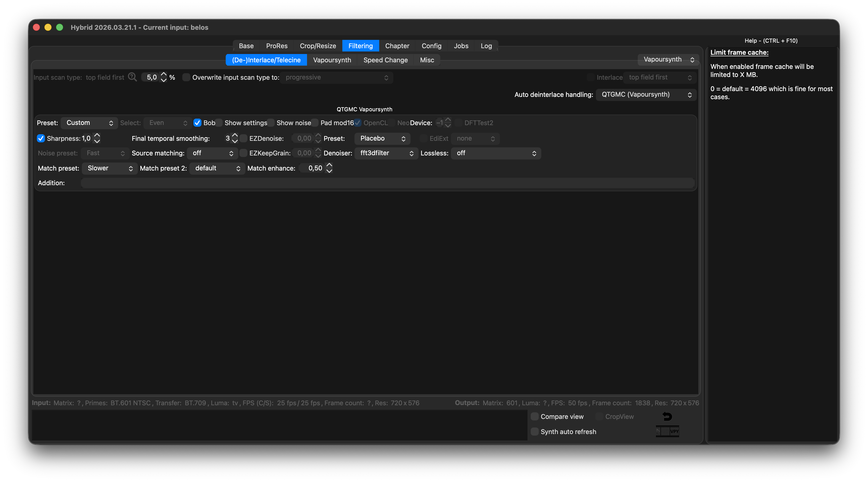The height and width of the screenshot is (482, 868).
Task: Open the Interlace top field first dropdown
Action: click(x=660, y=77)
